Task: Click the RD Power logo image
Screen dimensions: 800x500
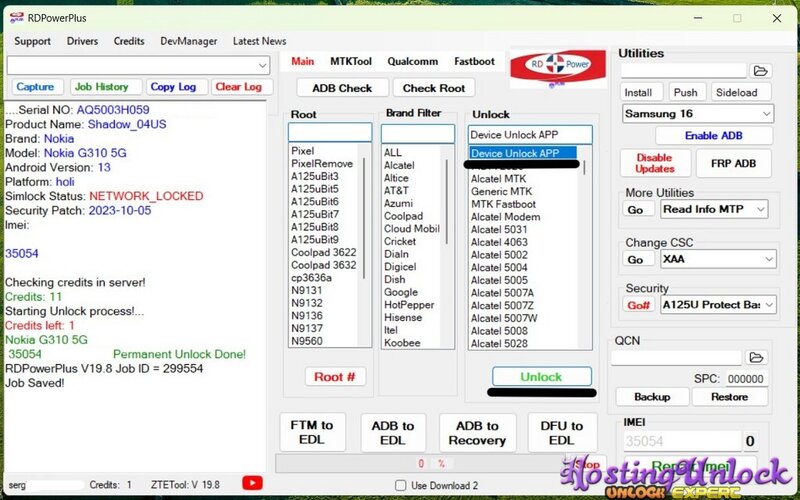Action: pos(558,67)
